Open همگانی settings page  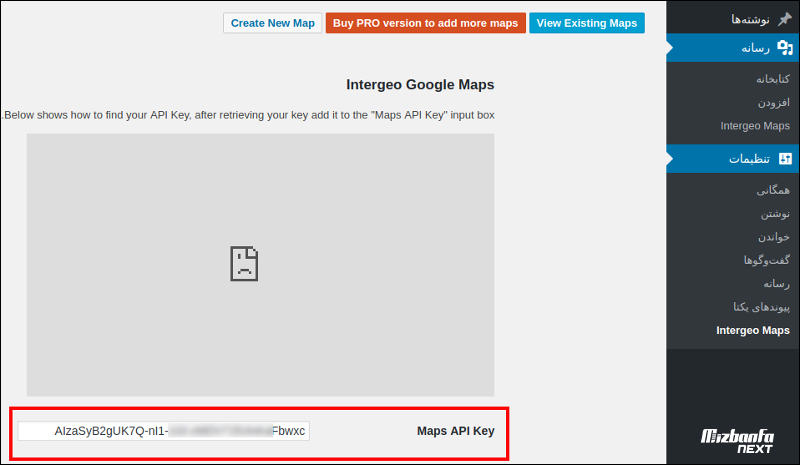tap(773, 190)
